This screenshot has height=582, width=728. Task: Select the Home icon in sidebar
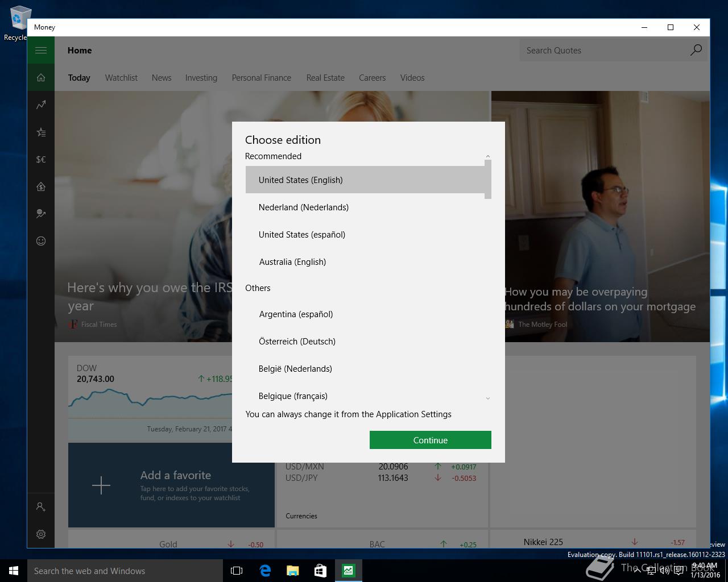coord(41,78)
